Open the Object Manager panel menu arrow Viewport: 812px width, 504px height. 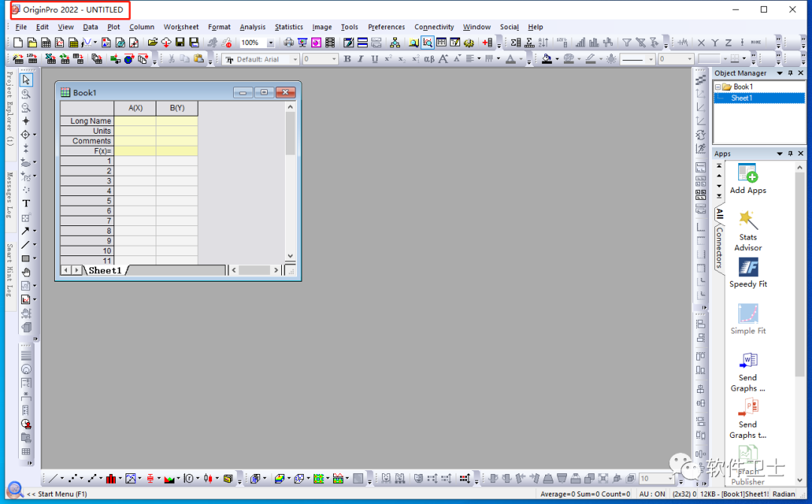coord(780,73)
